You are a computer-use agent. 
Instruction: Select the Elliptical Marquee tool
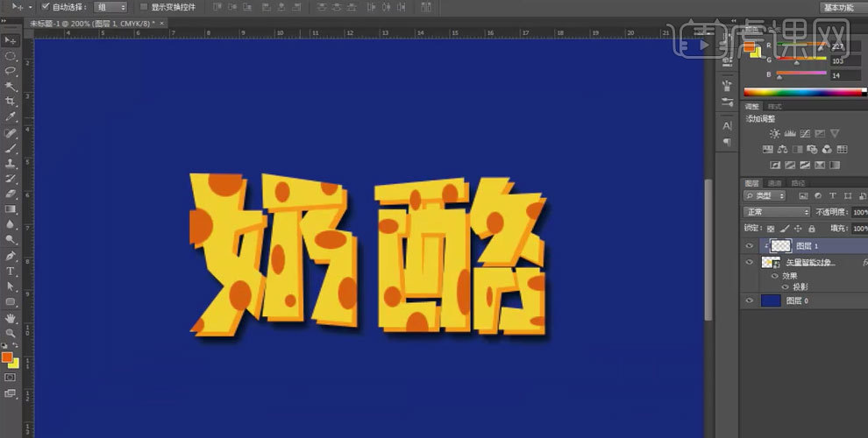11,56
